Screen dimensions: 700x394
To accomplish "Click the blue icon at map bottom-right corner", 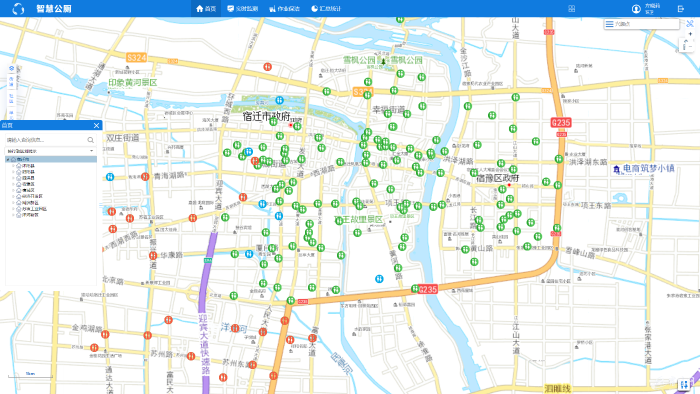I will 684,385.
